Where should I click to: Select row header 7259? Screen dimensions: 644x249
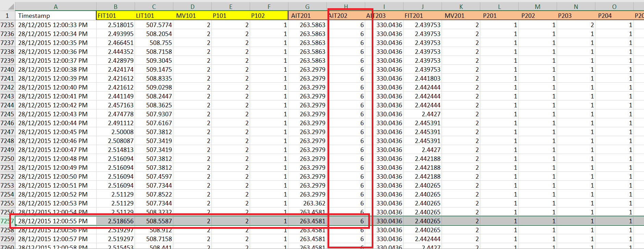tap(8, 239)
